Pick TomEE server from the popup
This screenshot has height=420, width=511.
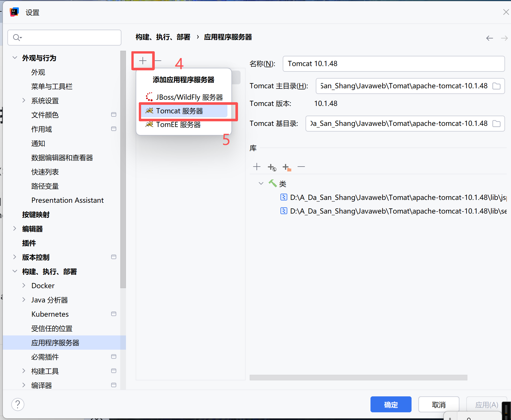(x=184, y=125)
